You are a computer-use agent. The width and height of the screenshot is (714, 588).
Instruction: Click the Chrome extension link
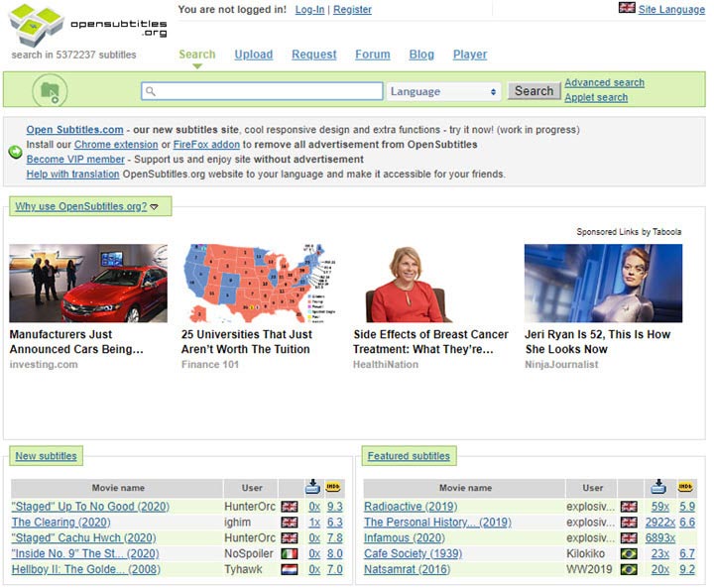(x=116, y=145)
